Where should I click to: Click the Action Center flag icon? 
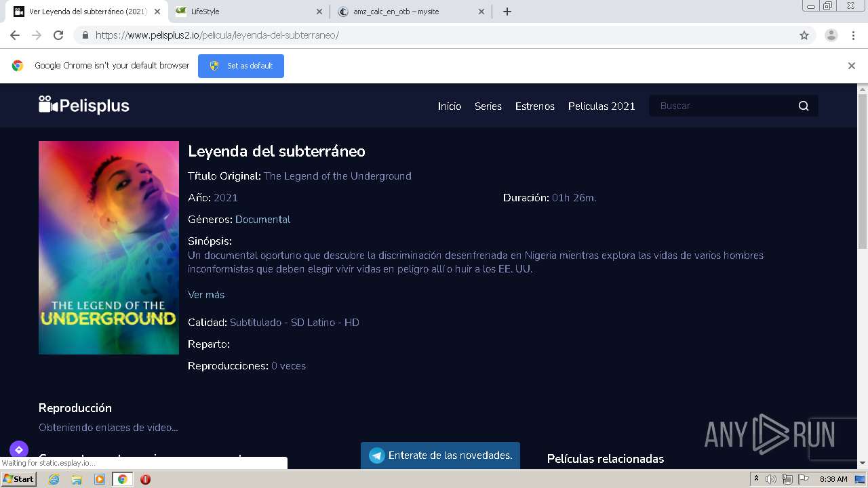(804, 479)
